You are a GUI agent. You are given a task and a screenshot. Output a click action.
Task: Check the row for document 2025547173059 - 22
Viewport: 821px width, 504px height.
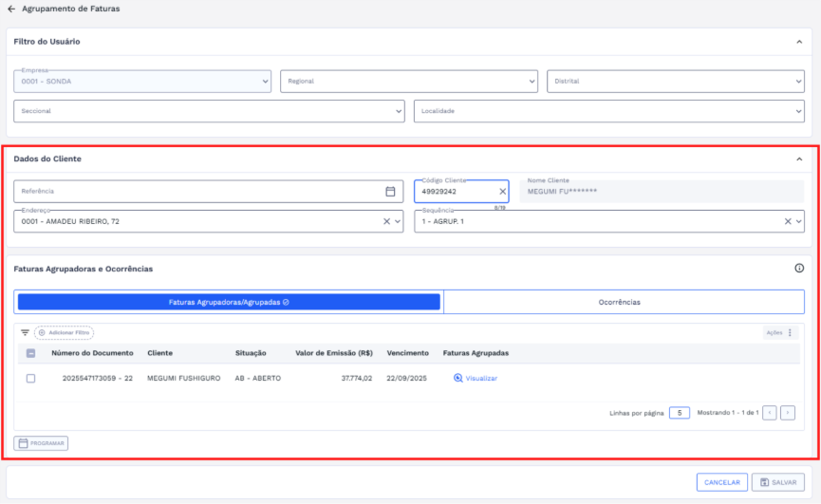pos(31,378)
